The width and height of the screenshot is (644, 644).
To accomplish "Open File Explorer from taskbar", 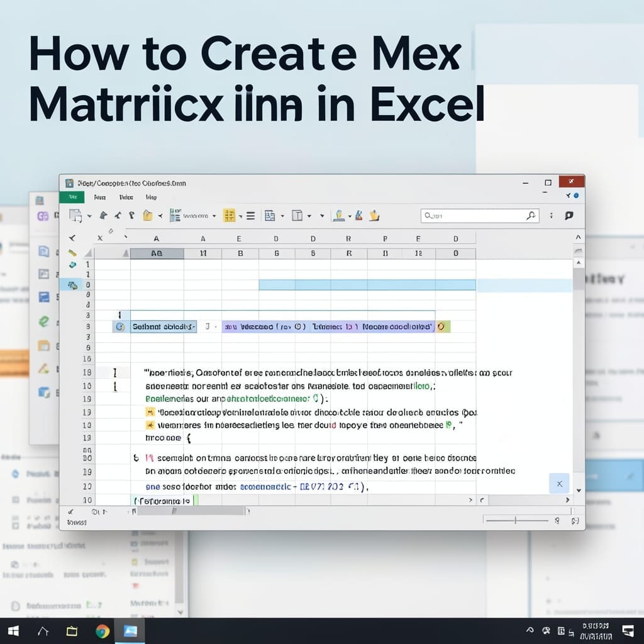I will pos(72,631).
